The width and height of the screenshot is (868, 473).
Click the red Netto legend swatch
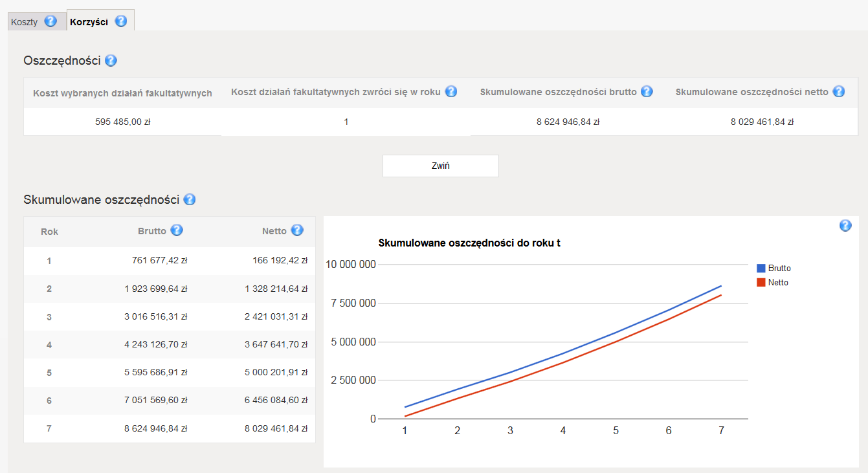coord(761,283)
